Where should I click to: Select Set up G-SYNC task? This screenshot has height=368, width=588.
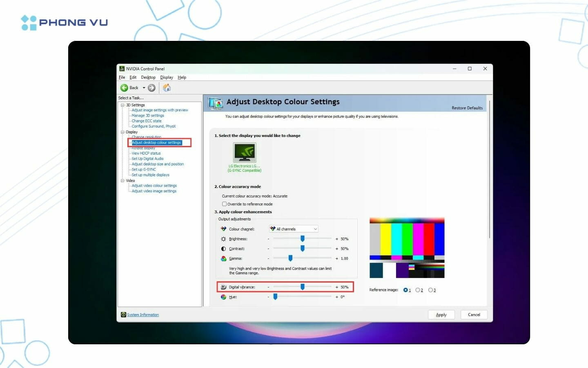coord(144,170)
